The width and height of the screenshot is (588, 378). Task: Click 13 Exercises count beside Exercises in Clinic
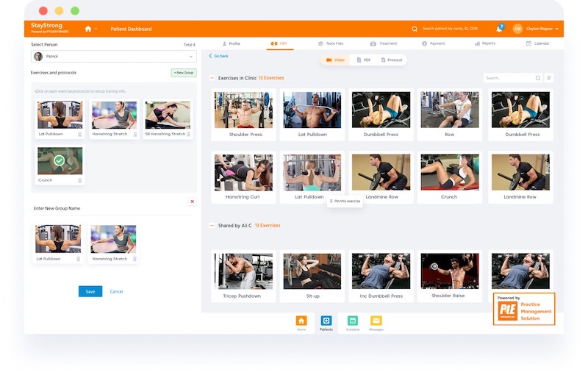(271, 78)
